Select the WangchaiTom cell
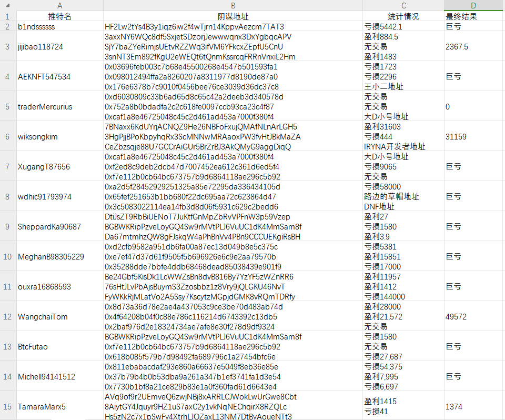This screenshot has height=420, width=505. pos(59,316)
